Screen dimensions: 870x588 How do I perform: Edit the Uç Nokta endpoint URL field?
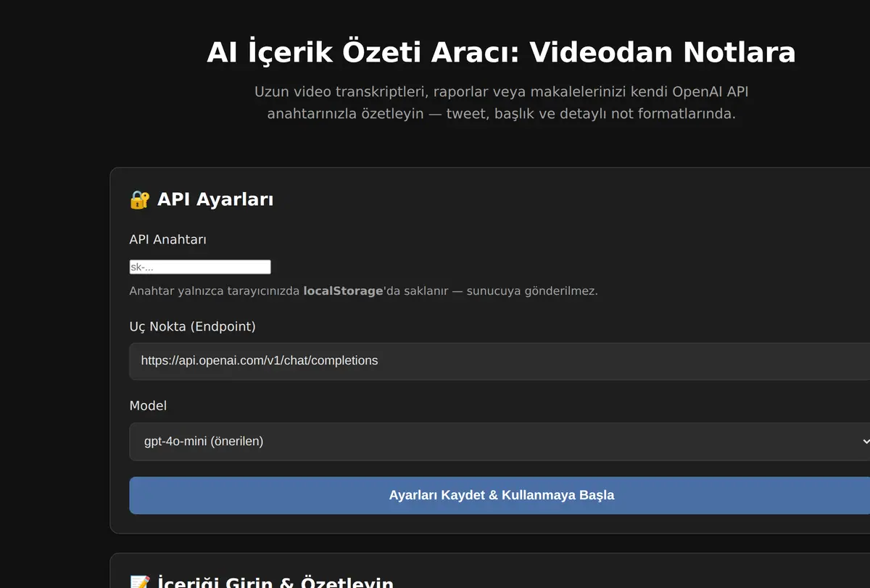tap(500, 361)
